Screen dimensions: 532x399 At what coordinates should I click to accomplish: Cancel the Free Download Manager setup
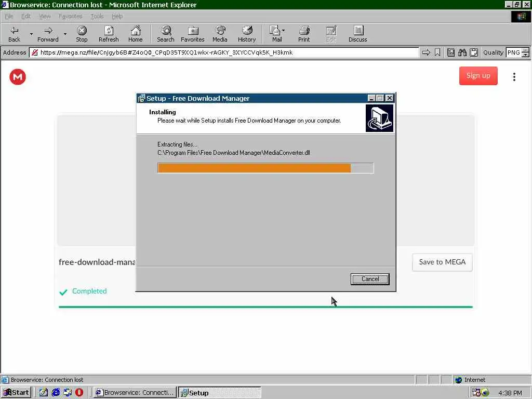click(370, 279)
